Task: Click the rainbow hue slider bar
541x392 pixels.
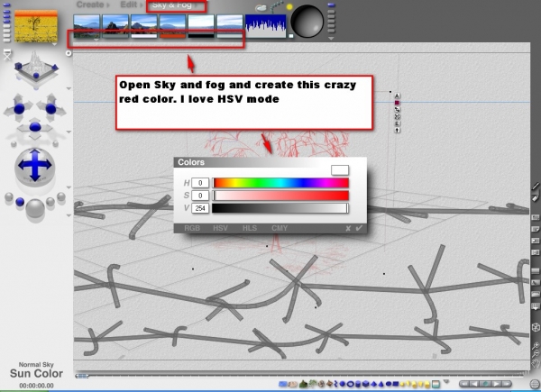Action: pyautogui.click(x=280, y=183)
